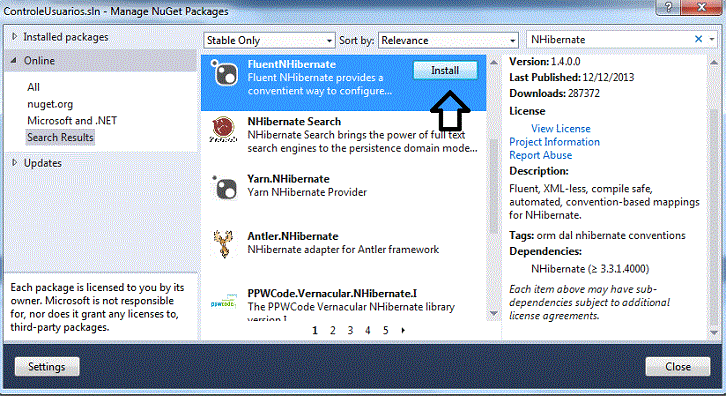This screenshot has height=396, width=726.
Task: Click the bottom-right Close button
Action: pyautogui.click(x=678, y=367)
